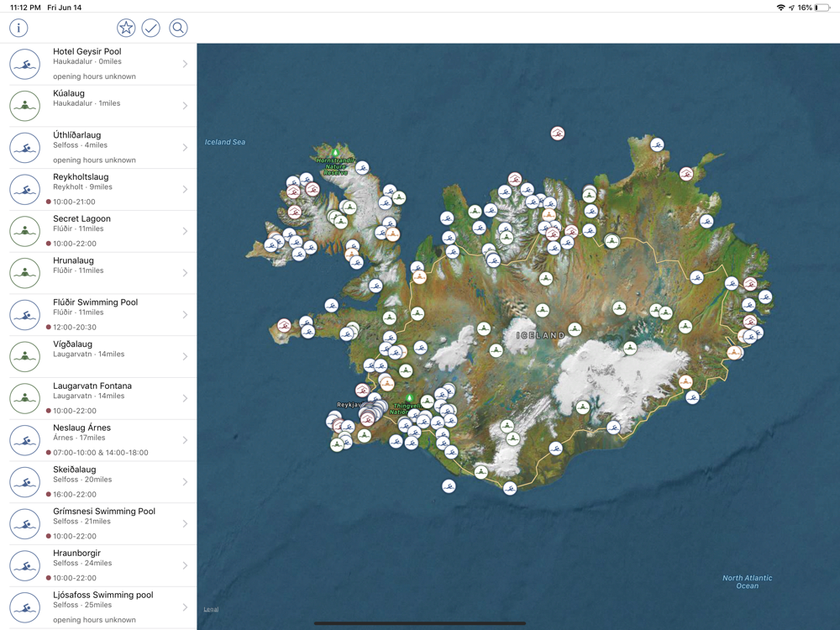The image size is (840, 630).
Task: Tap the North Atlantic Ocean label
Action: pyautogui.click(x=748, y=582)
